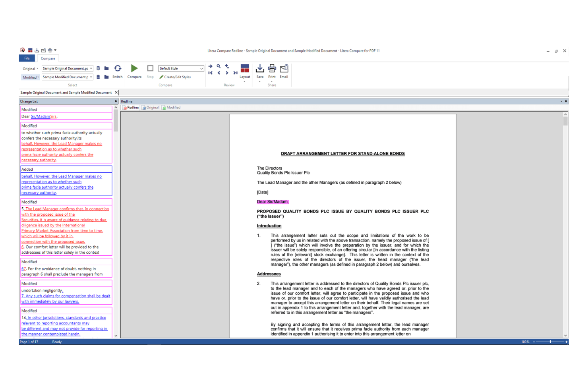Save the comparison with the ribbon Save icon

pyautogui.click(x=260, y=69)
